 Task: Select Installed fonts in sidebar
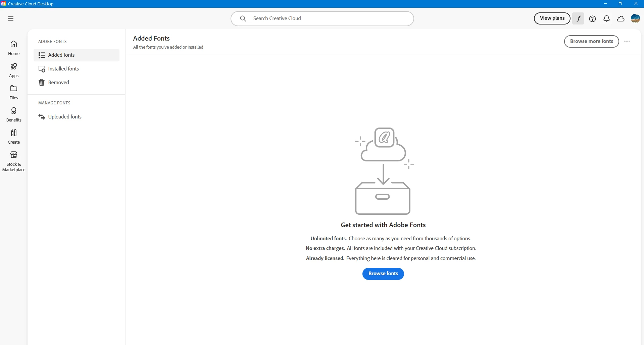click(77, 69)
